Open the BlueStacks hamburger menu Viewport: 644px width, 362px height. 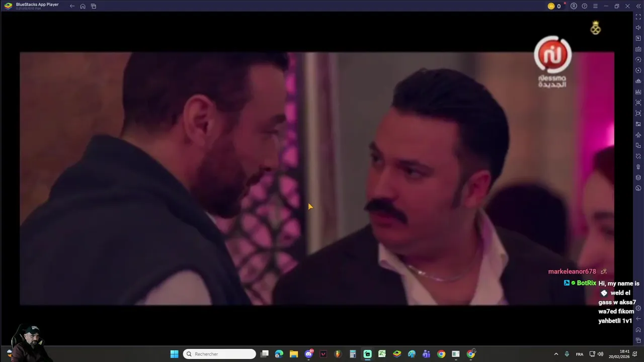point(595,6)
